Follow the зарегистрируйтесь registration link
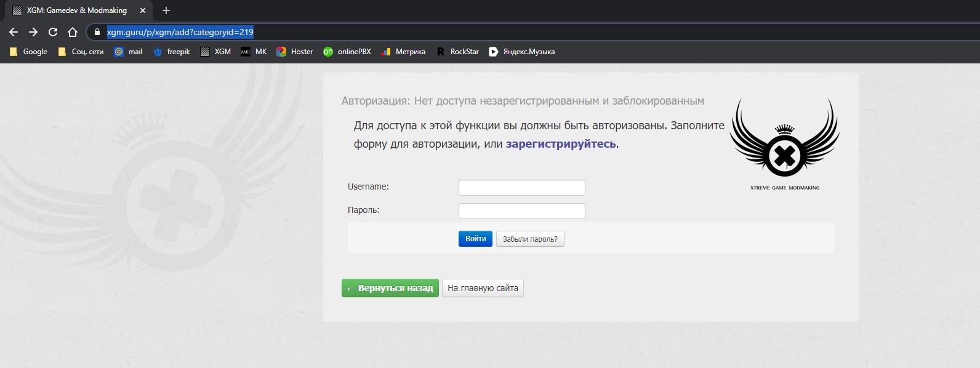 tap(561, 144)
